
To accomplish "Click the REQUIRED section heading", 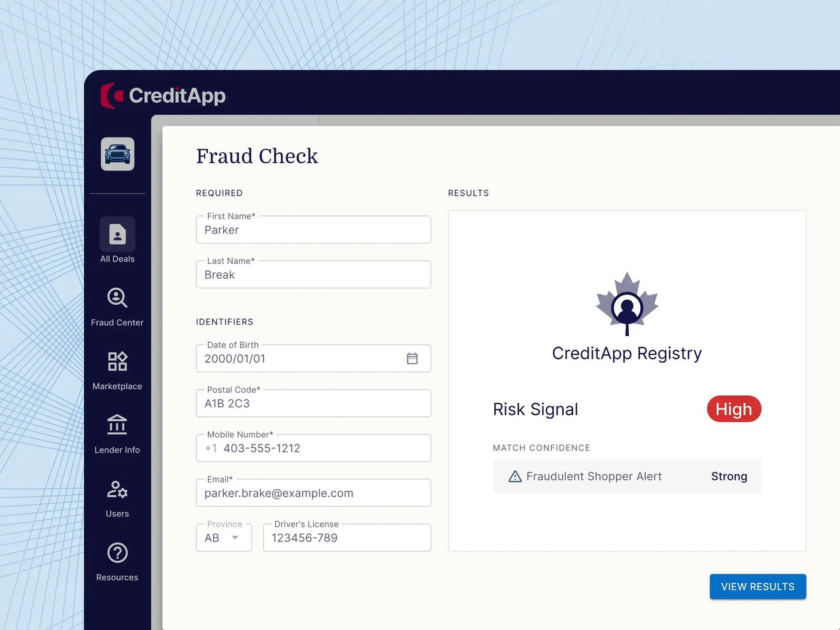I will [x=220, y=193].
